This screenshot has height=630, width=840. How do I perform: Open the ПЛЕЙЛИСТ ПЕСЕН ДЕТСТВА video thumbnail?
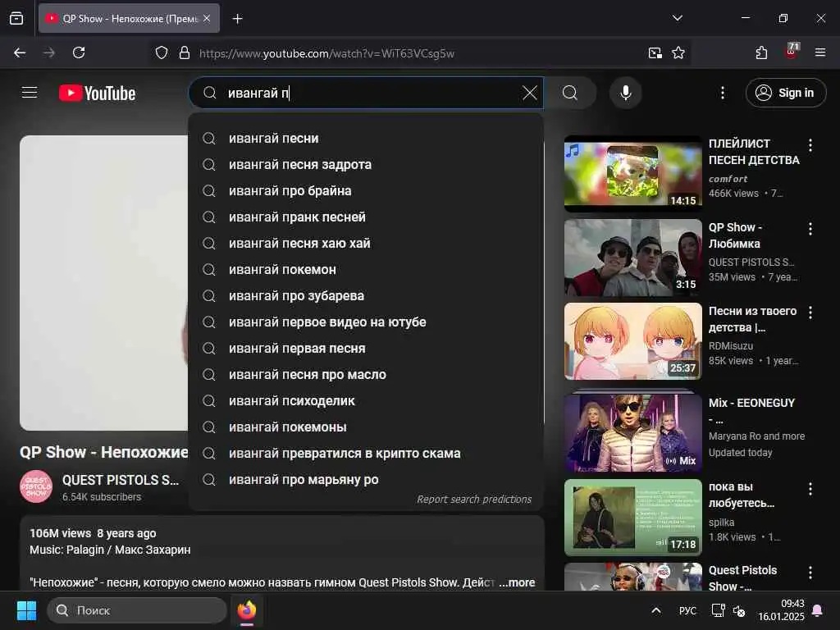[632, 174]
